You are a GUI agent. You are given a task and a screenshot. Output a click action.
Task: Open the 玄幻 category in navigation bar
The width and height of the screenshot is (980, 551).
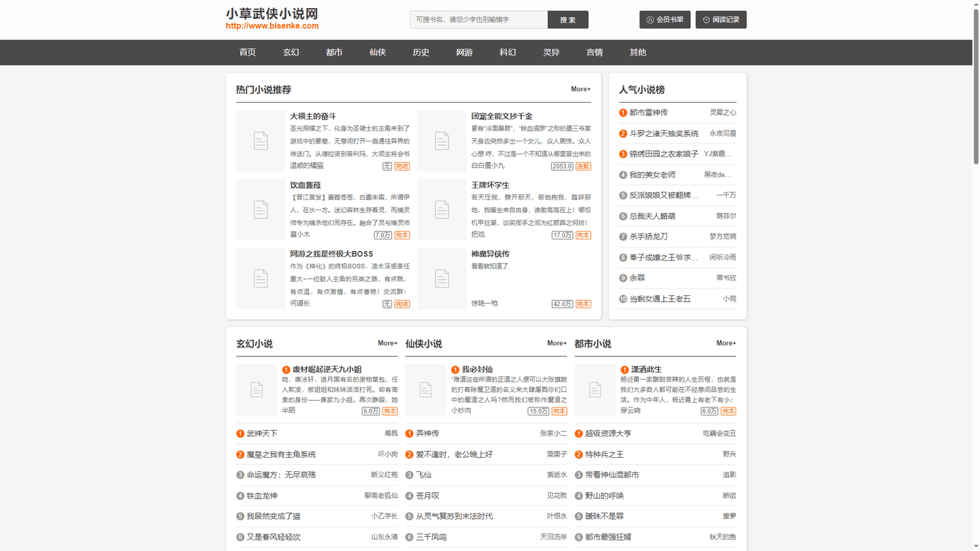pyautogui.click(x=291, y=52)
